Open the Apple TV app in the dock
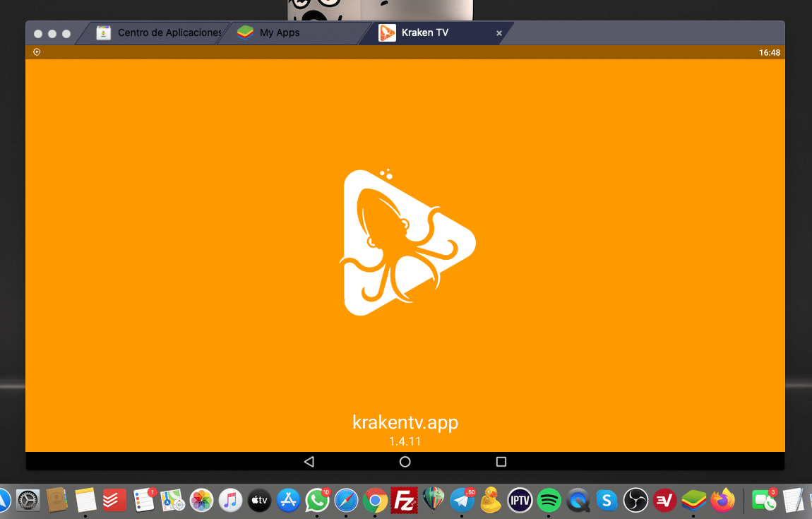Image resolution: width=812 pixels, height=519 pixels. coord(259,501)
